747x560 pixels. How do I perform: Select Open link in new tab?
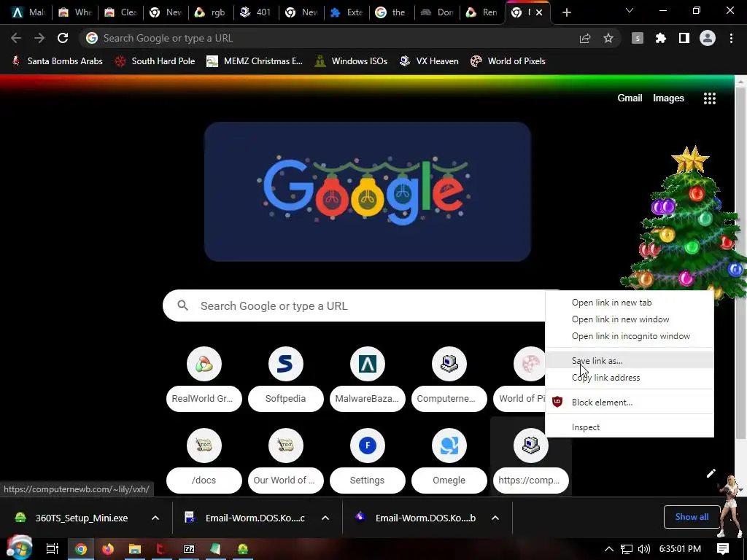(630, 303)
